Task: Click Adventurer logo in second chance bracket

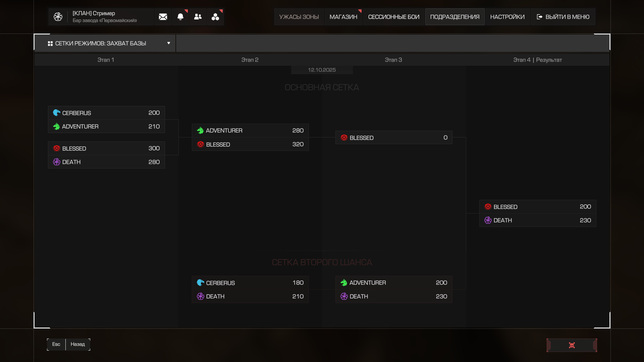Action: tap(344, 283)
